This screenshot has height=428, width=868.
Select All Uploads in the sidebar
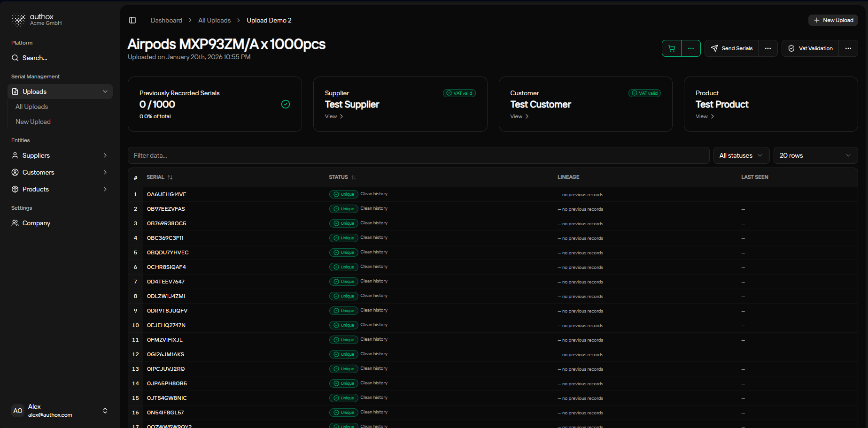coord(32,107)
